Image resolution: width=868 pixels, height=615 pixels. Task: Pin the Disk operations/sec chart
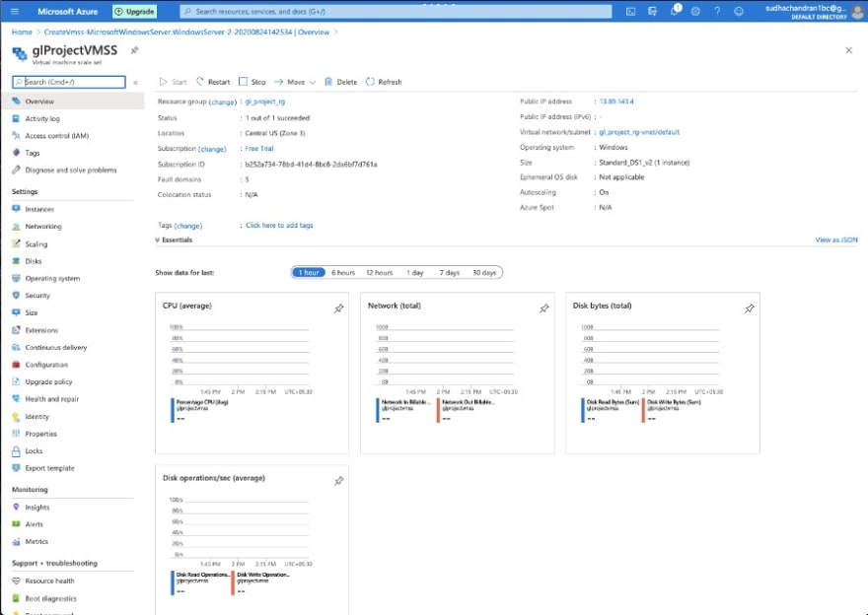338,481
